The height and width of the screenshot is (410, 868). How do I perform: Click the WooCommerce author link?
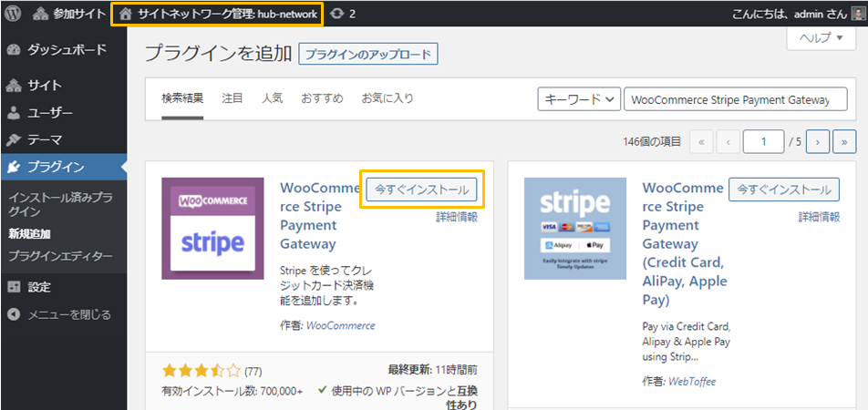[340, 325]
